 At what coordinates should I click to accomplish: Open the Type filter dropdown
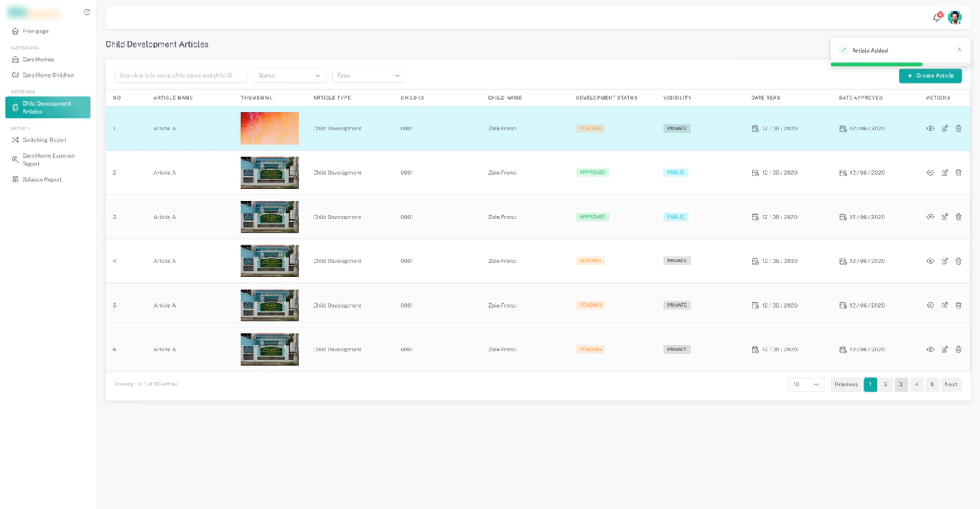click(x=369, y=75)
